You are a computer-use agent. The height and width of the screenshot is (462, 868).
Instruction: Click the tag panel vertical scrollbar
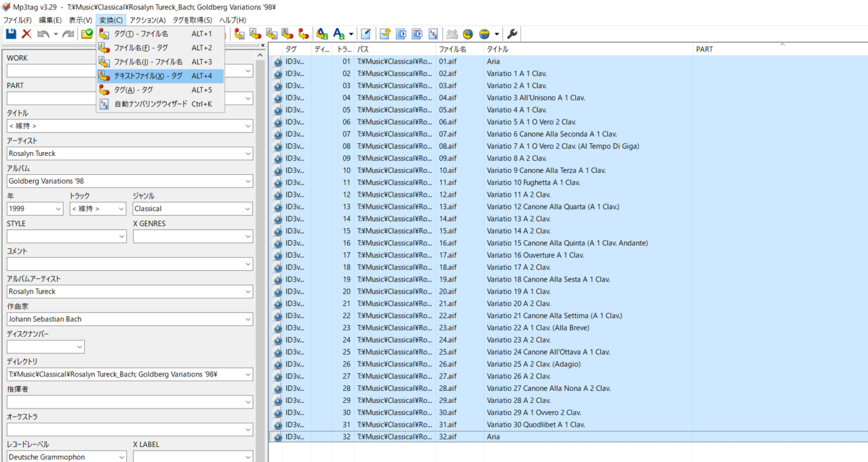pos(262,256)
